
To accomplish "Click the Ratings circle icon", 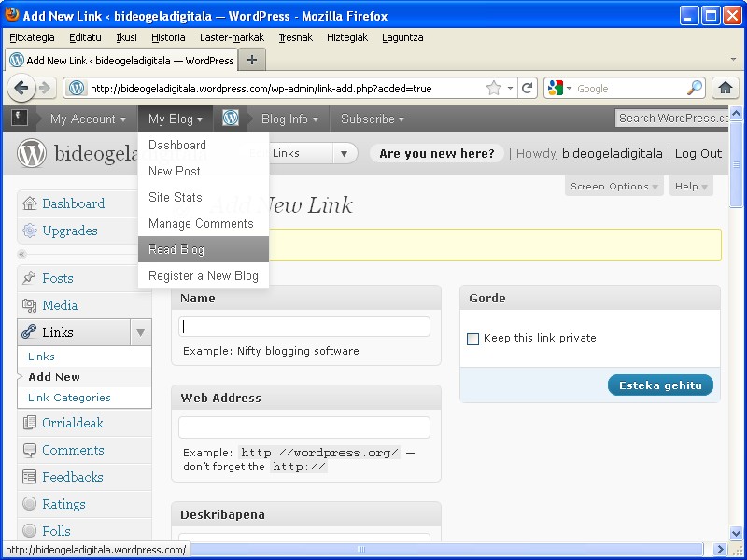I will (x=30, y=504).
